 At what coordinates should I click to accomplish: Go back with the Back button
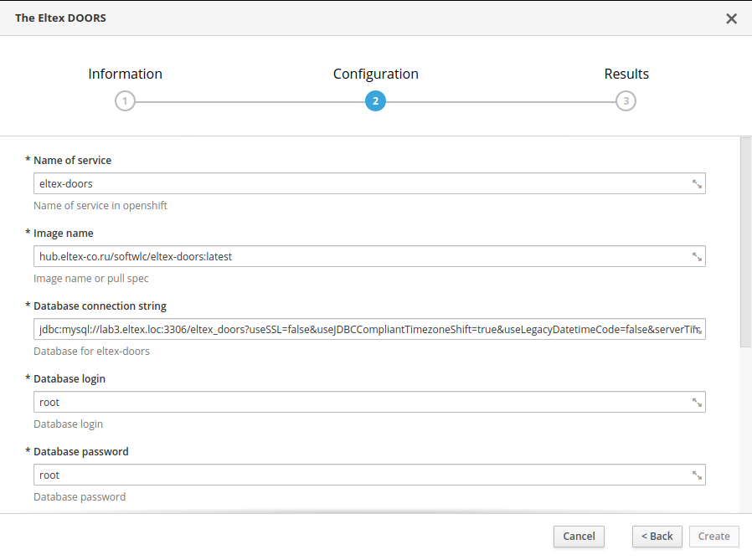coord(657,537)
